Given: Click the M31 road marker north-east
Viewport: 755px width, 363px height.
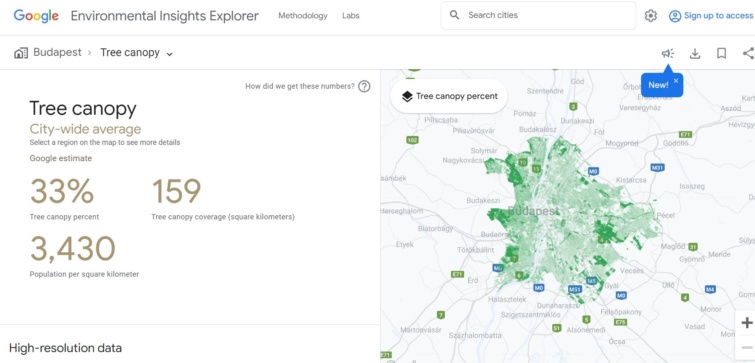Looking at the screenshot, I should pyautogui.click(x=657, y=168).
